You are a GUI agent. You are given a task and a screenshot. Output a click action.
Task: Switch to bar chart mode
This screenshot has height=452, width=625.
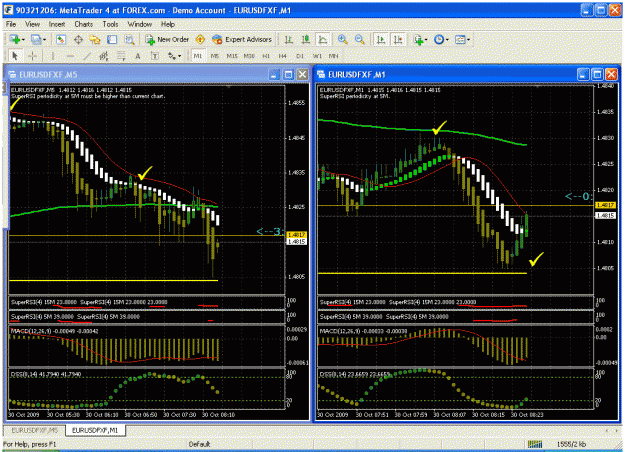tap(289, 39)
